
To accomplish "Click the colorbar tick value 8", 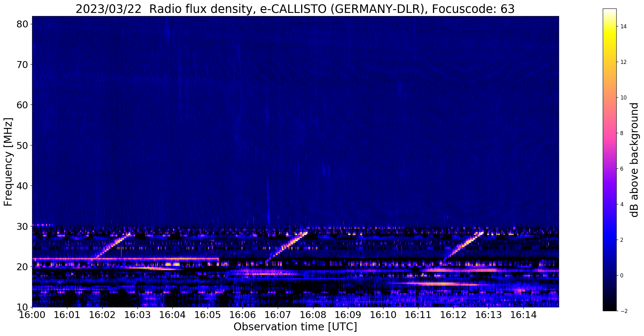I will (621, 133).
